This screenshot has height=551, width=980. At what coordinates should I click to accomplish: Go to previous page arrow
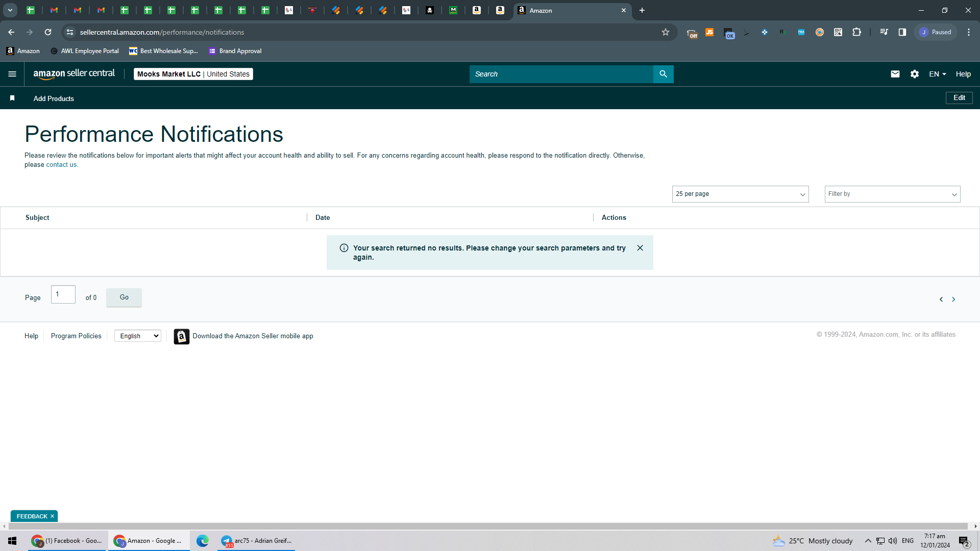click(x=941, y=299)
